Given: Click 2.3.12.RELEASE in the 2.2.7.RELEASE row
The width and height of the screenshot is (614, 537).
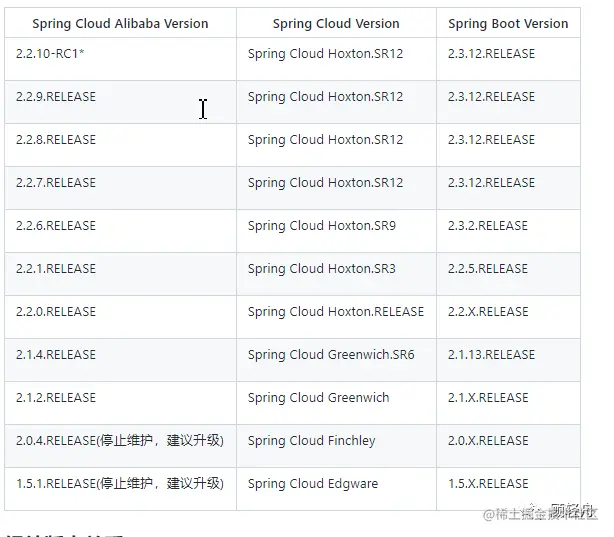Looking at the screenshot, I should [508, 188].
